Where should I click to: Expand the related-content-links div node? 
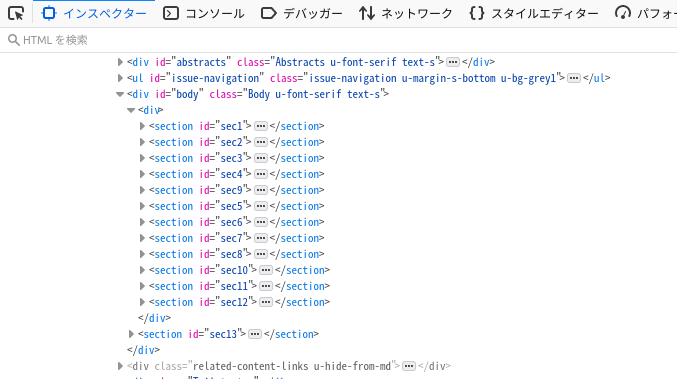(120, 366)
